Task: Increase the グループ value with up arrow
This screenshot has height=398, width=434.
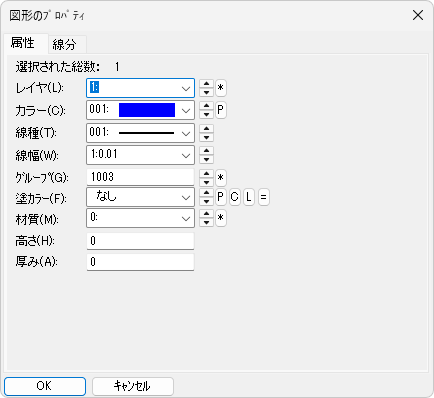Action: pos(206,174)
